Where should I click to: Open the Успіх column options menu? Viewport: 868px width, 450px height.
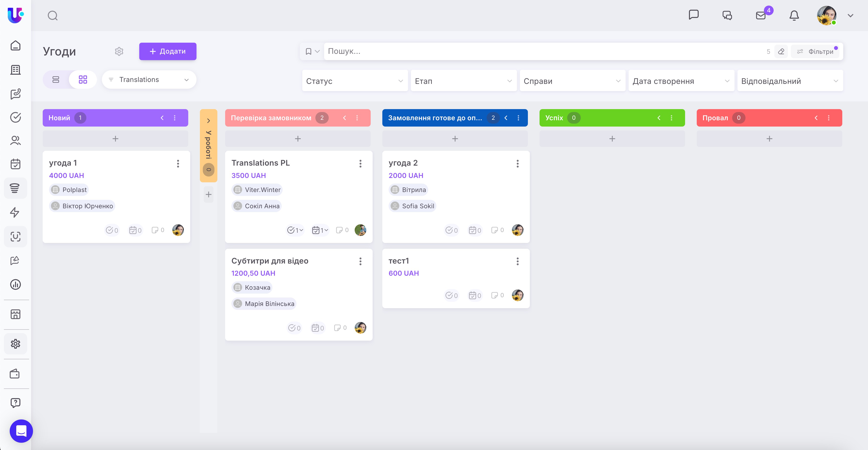click(x=671, y=118)
